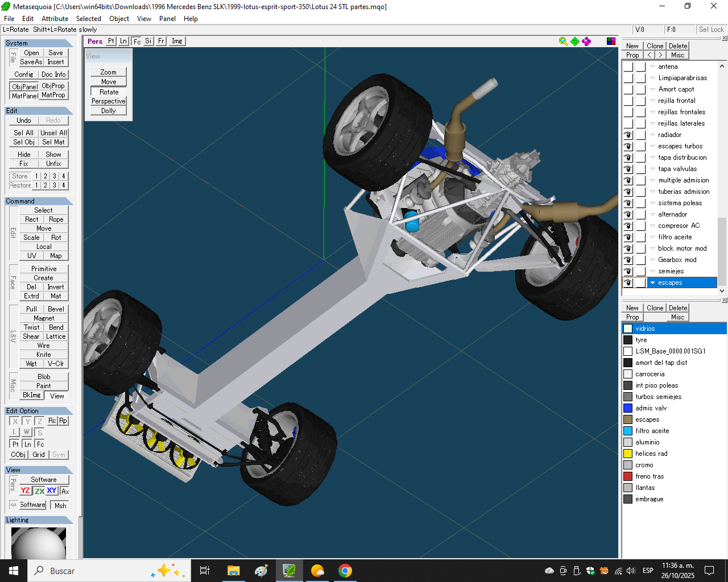
Task: Select the blue XY plane view button
Action: tap(52, 491)
